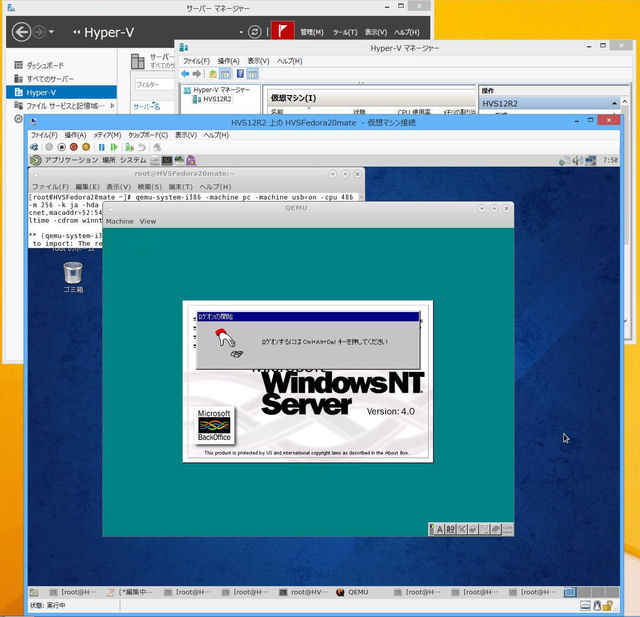640x617 pixels.
Task: Click the A icon in NT IME toolbar
Action: pos(440,530)
